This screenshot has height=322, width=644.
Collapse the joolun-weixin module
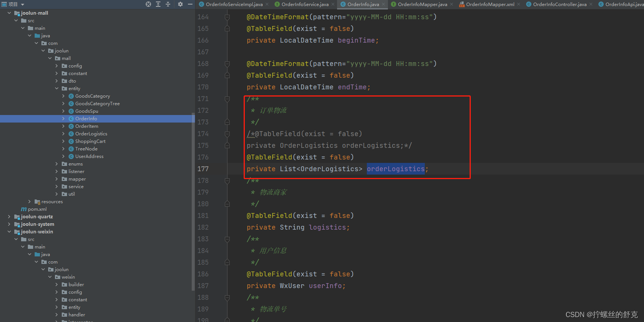coord(9,232)
